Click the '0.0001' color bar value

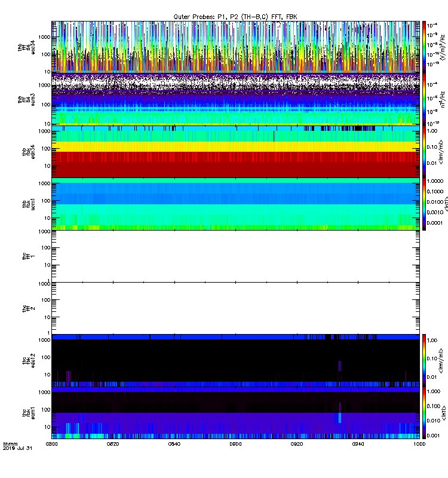435,223
